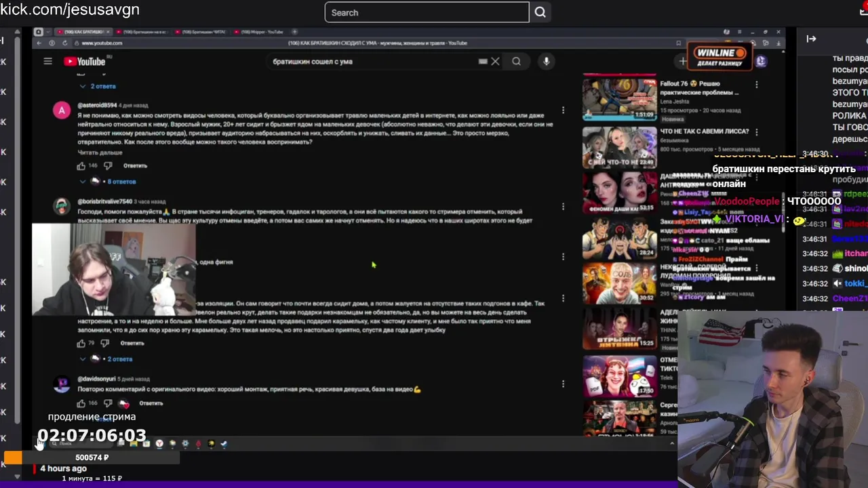Switch to the third browser tab Братишкин ЧИТАЕТ
Viewport: 868px width, 488px height.
200,32
